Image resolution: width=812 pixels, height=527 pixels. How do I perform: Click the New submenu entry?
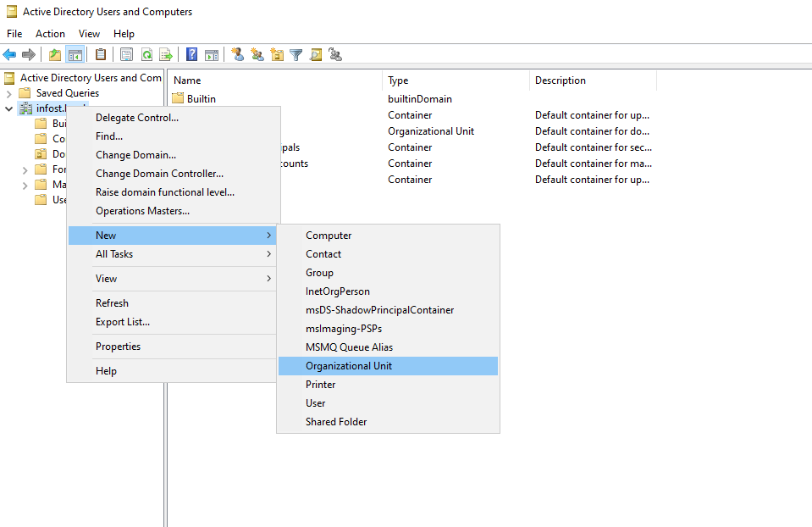click(x=173, y=236)
